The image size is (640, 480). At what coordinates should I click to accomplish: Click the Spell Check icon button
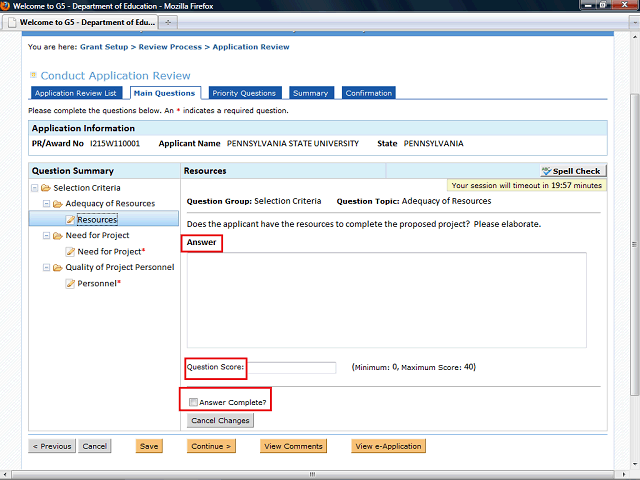[571, 171]
